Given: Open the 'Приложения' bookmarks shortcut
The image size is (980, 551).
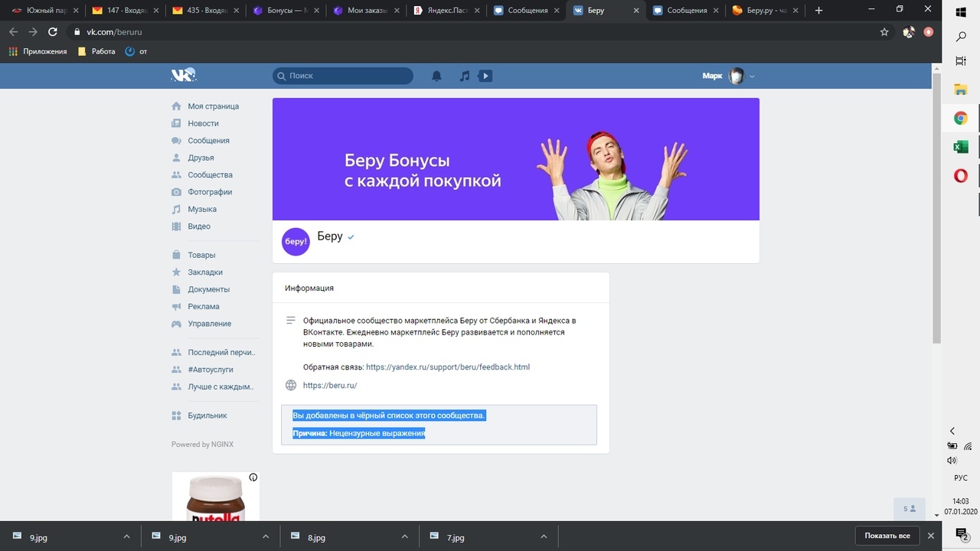Looking at the screenshot, I should pyautogui.click(x=38, y=51).
